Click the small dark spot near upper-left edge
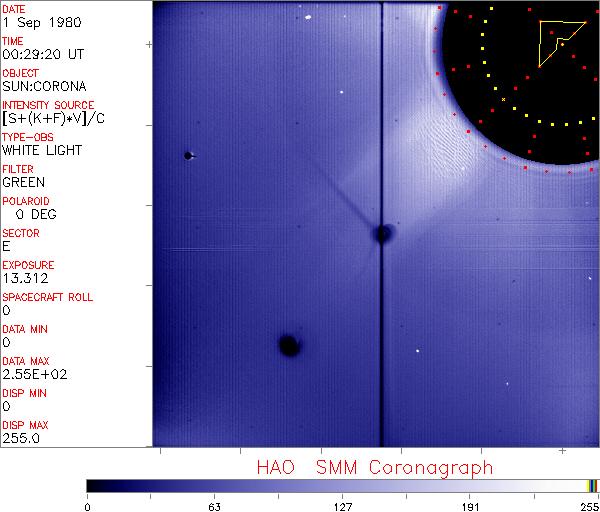Viewport: 600px width, 512px height. [187, 155]
